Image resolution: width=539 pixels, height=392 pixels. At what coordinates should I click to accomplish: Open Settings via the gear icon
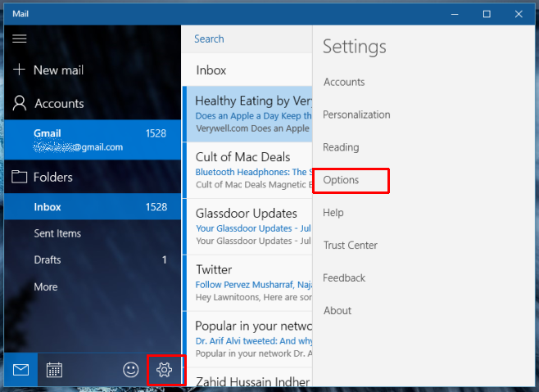click(165, 370)
